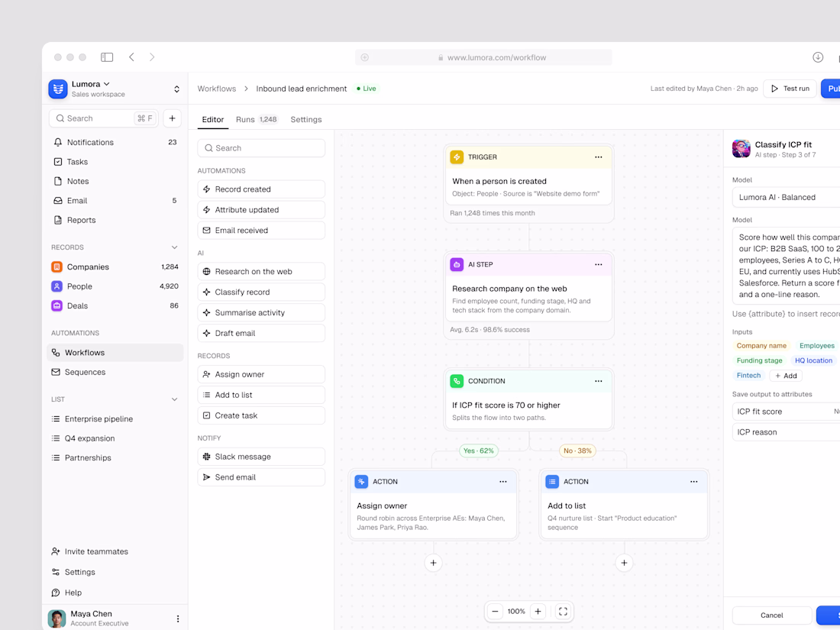The image size is (840, 630).
Task: Zoom out with the minus button
Action: (x=495, y=611)
